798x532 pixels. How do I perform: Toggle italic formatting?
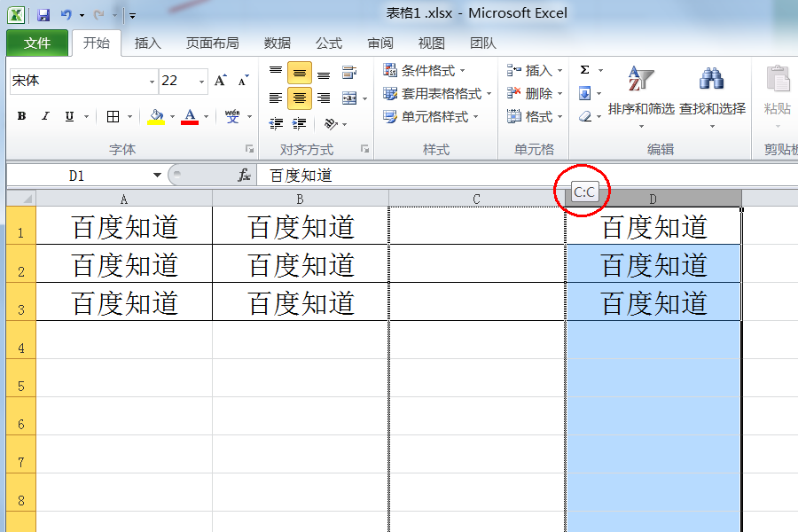point(45,116)
